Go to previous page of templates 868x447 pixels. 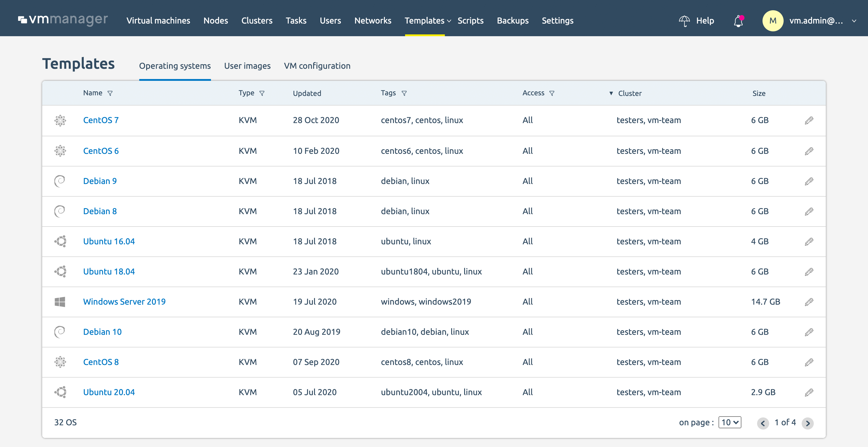[763, 423]
